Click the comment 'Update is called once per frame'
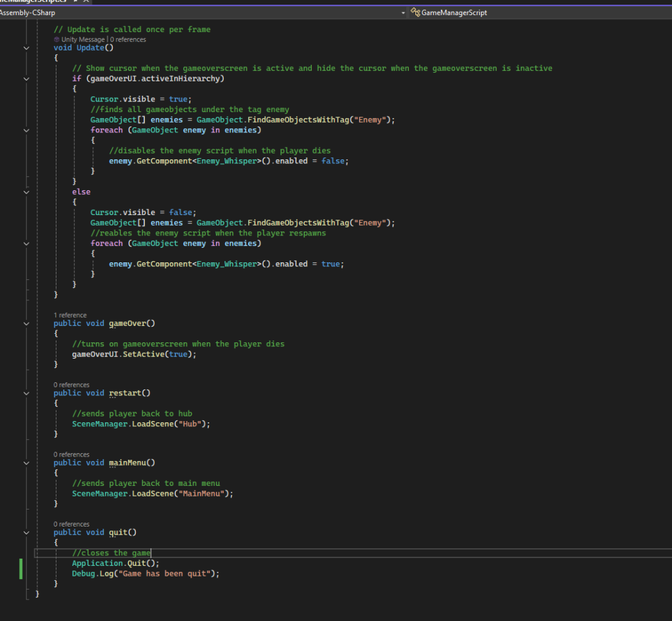Viewport: 672px width, 621px height. coord(132,30)
